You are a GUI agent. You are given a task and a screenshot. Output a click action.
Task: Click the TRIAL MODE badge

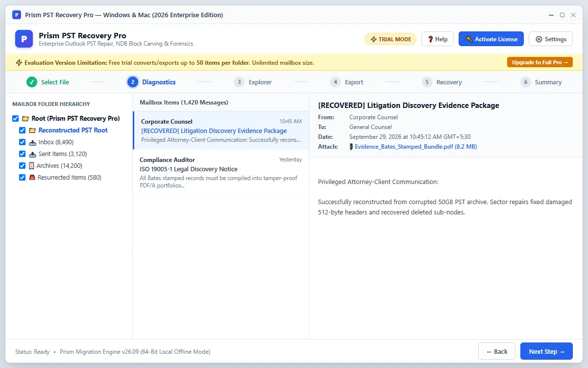pyautogui.click(x=391, y=39)
